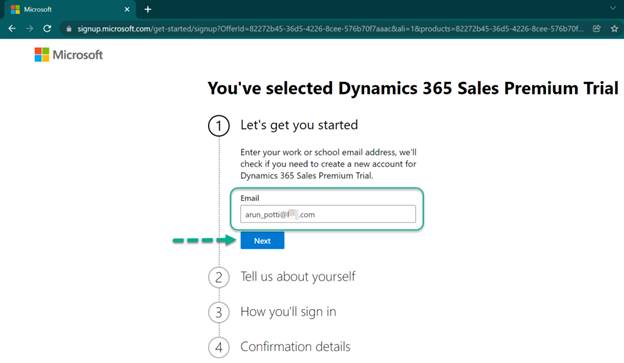Click the Microsoft wordmark text
Image resolution: width=624 pixels, height=363 pixels.
(x=78, y=55)
